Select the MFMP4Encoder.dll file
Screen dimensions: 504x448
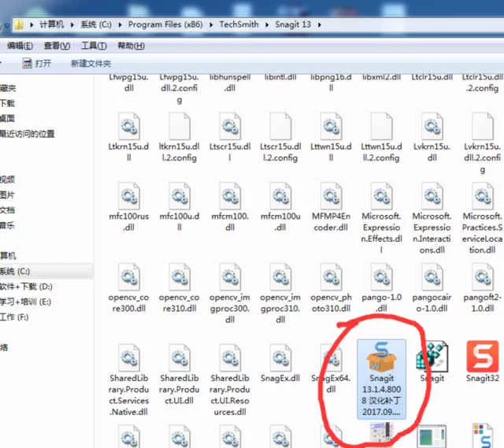pyautogui.click(x=331, y=207)
